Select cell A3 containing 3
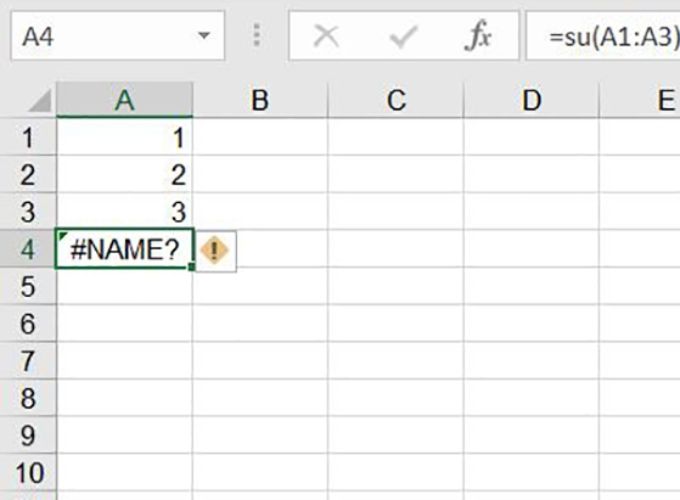680x500 pixels. [x=124, y=212]
